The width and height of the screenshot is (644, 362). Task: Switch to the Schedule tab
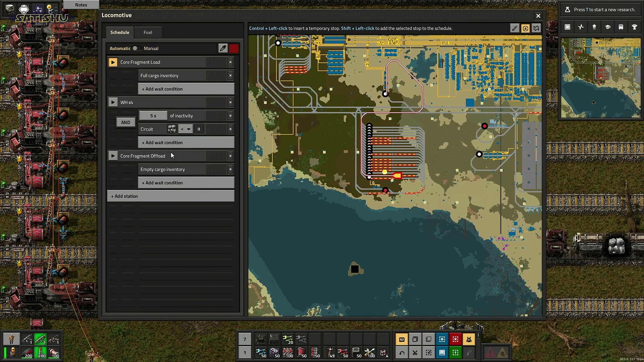tap(119, 33)
